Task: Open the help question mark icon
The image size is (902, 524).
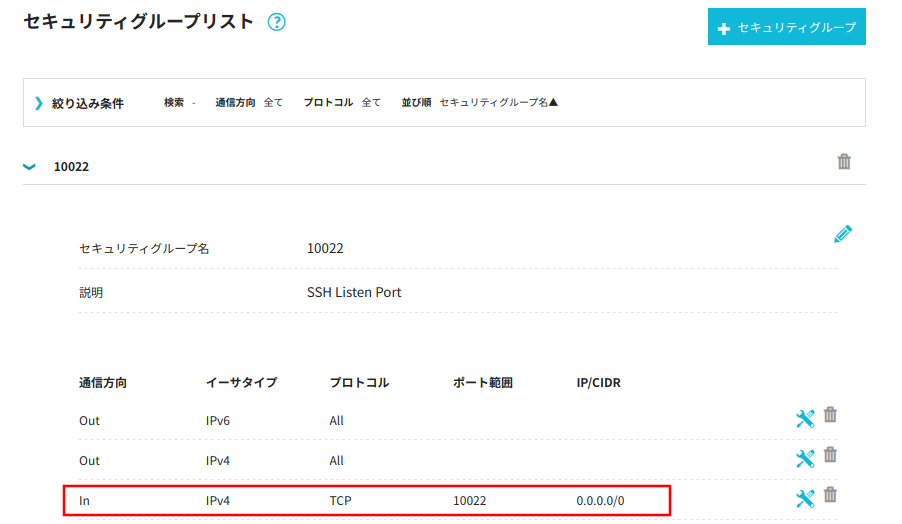Action: [277, 22]
